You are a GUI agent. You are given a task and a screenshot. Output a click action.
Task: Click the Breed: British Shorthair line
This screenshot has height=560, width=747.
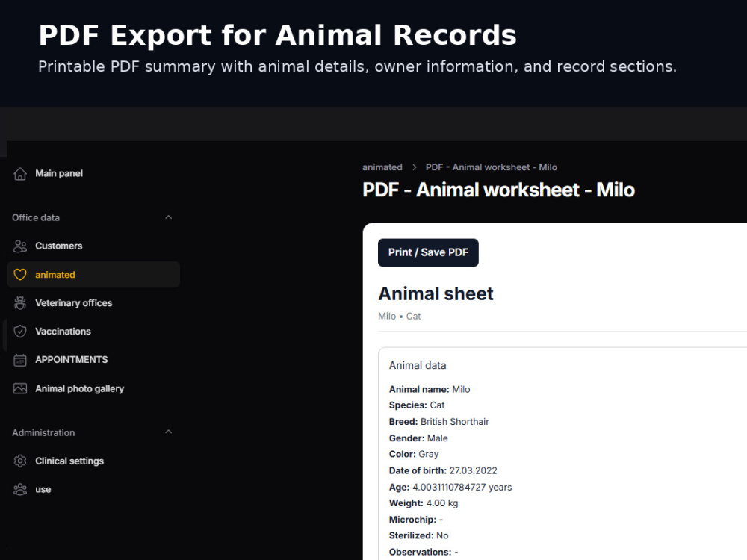point(438,421)
